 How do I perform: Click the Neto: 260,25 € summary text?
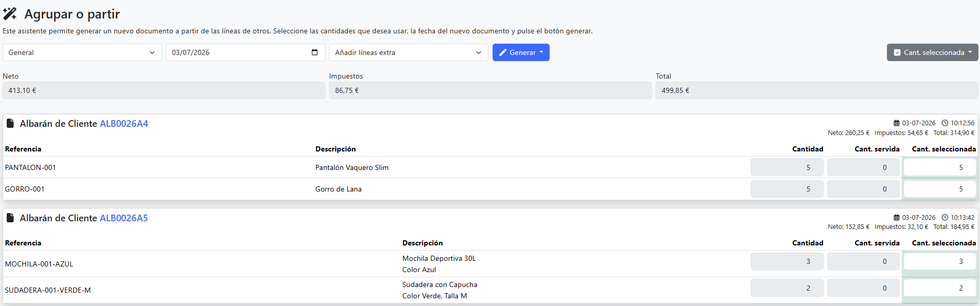(848, 133)
